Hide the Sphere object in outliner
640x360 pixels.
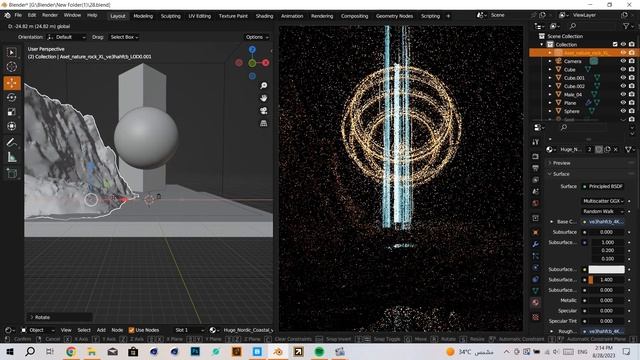[623, 111]
